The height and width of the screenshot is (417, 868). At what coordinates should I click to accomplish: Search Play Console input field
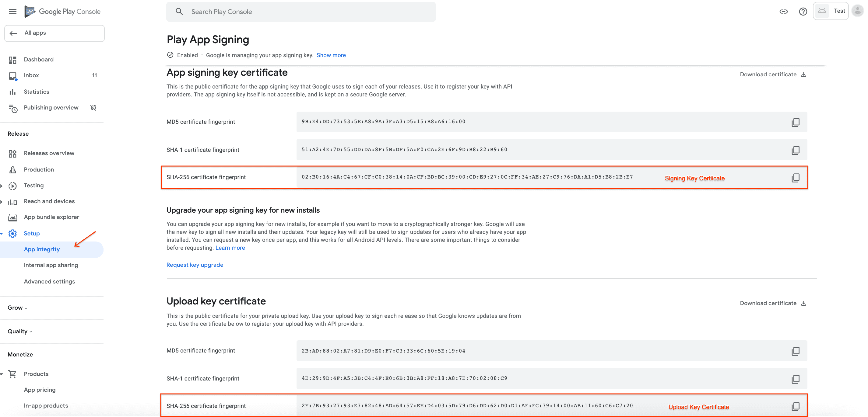click(301, 11)
